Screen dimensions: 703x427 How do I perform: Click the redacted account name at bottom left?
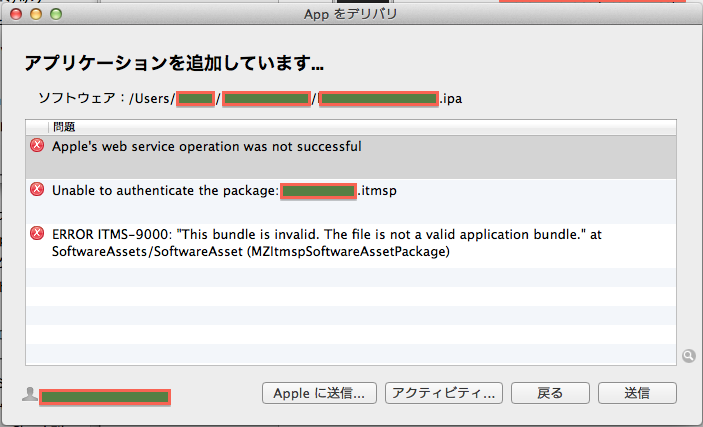click(x=105, y=396)
